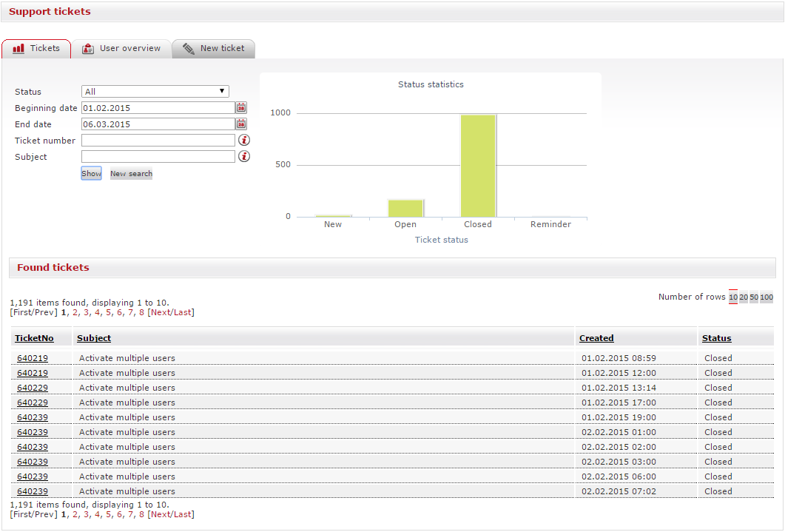Click info icon beside Ticket number field
Image resolution: width=785 pixels, height=532 pixels.
(244, 141)
